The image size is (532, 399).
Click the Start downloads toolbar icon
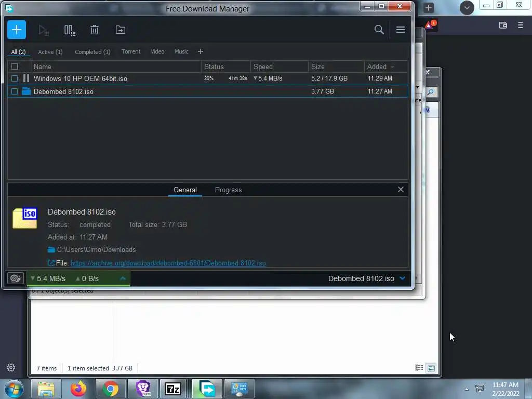point(44,30)
